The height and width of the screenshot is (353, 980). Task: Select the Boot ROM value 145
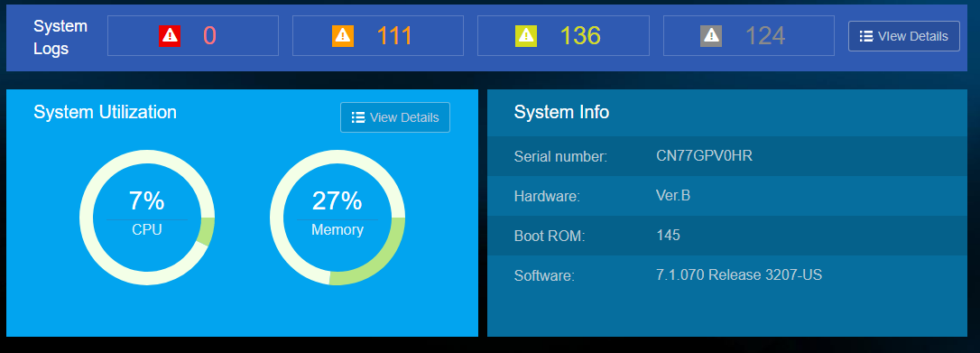668,236
